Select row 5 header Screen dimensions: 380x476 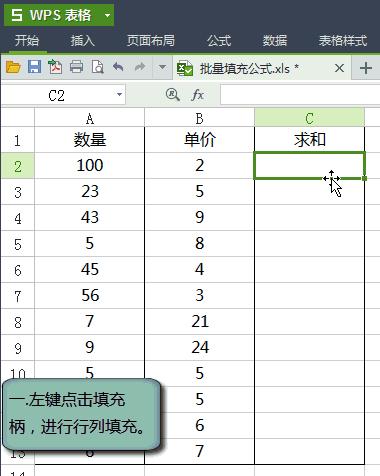17,244
